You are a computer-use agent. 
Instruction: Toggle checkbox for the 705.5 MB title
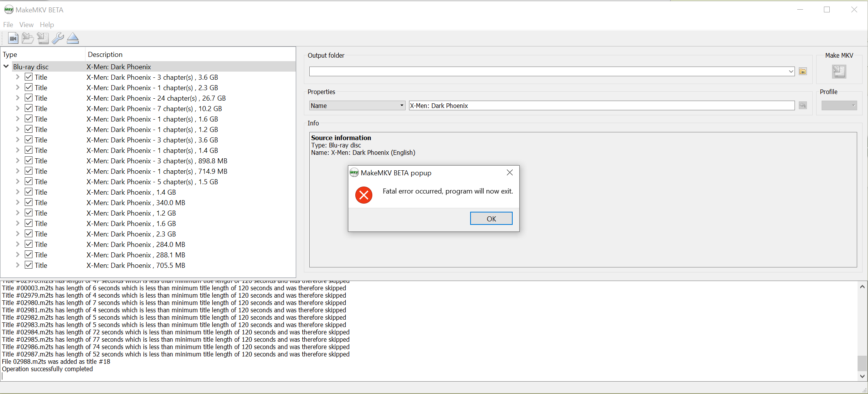(x=29, y=265)
